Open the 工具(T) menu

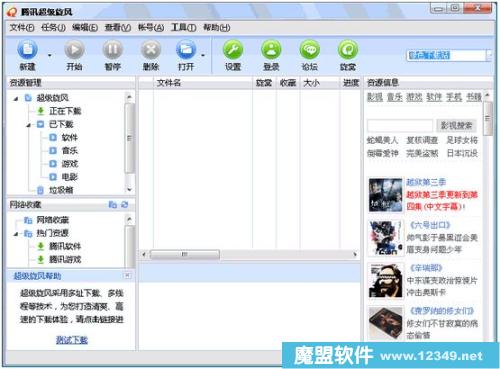[183, 27]
